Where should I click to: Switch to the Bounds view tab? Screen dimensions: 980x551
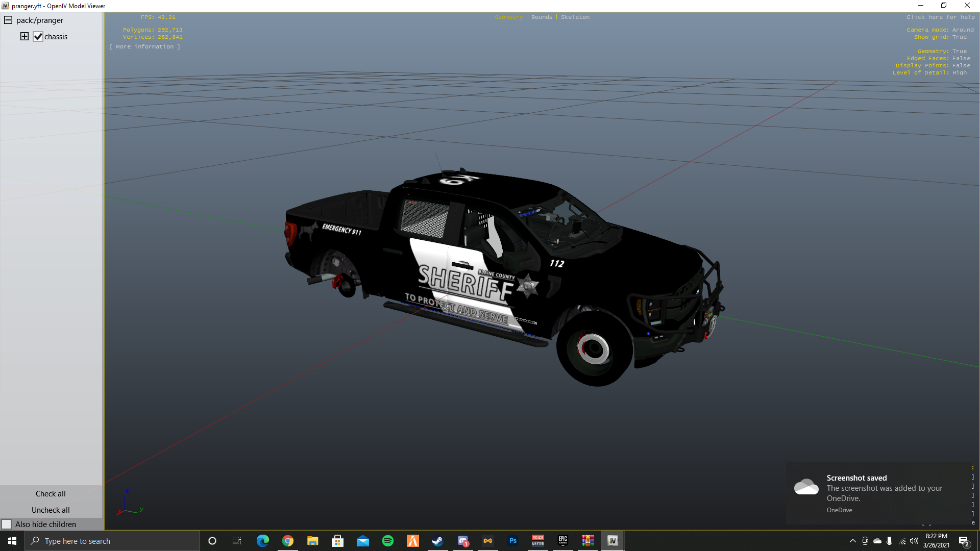(542, 17)
